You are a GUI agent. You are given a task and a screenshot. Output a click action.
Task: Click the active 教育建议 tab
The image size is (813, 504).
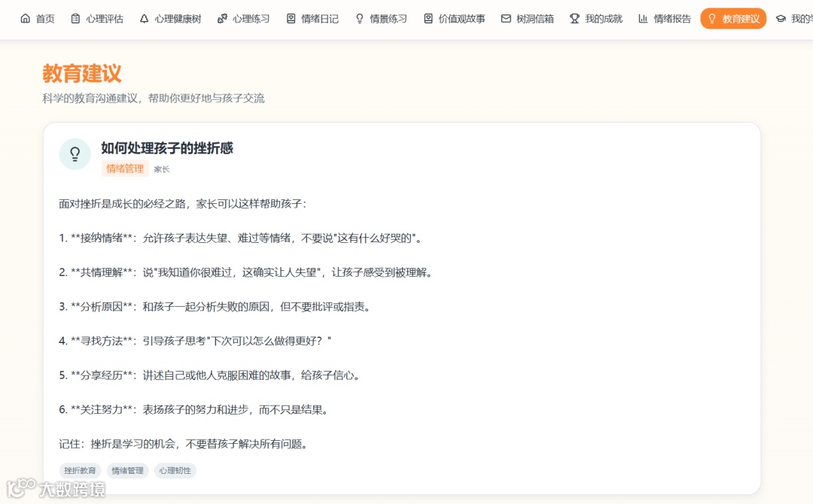733,19
